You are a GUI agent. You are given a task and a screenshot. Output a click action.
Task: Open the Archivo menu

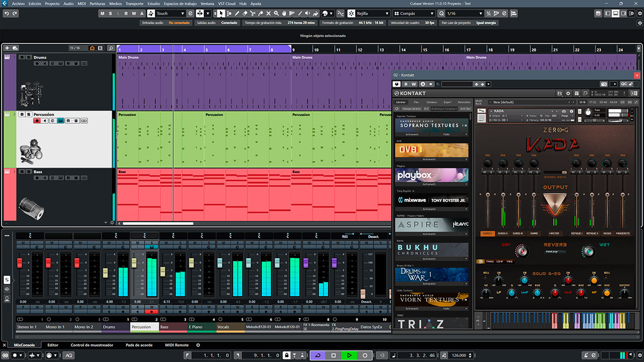(18, 3)
